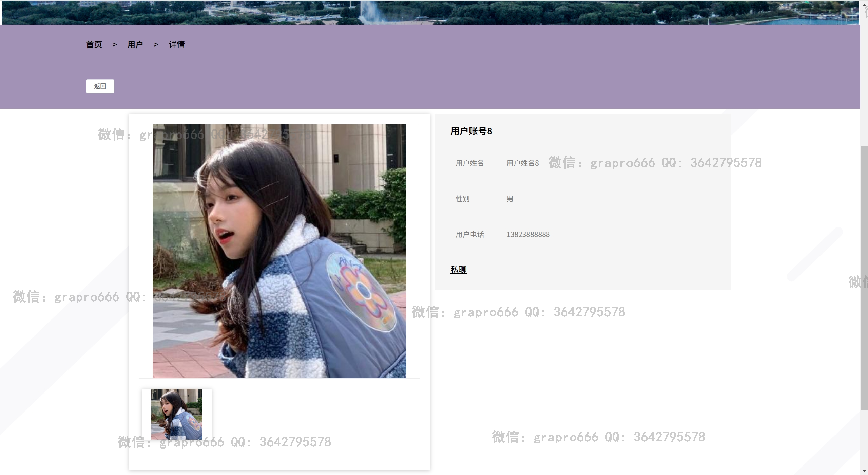Click the city banner image at top
The height and width of the screenshot is (475, 868).
(x=430, y=12)
